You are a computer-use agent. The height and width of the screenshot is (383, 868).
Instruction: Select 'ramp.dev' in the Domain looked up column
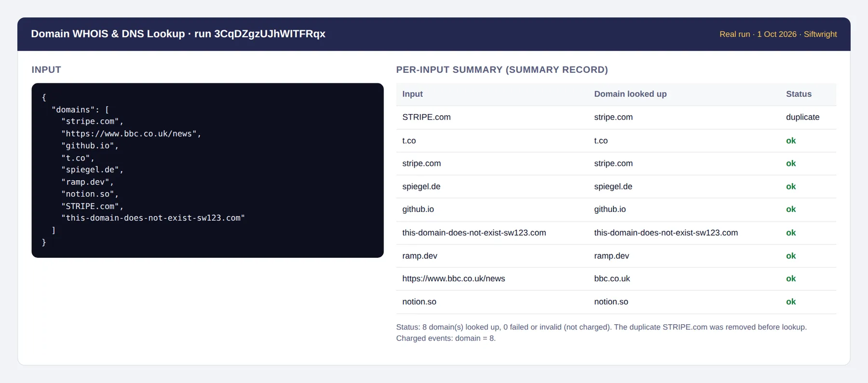[611, 256]
